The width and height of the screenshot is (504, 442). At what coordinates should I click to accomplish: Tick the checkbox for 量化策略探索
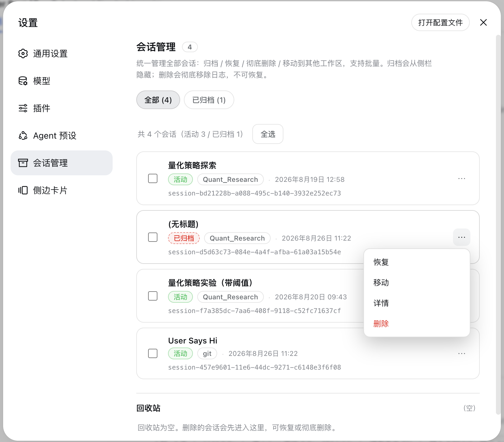tap(153, 178)
